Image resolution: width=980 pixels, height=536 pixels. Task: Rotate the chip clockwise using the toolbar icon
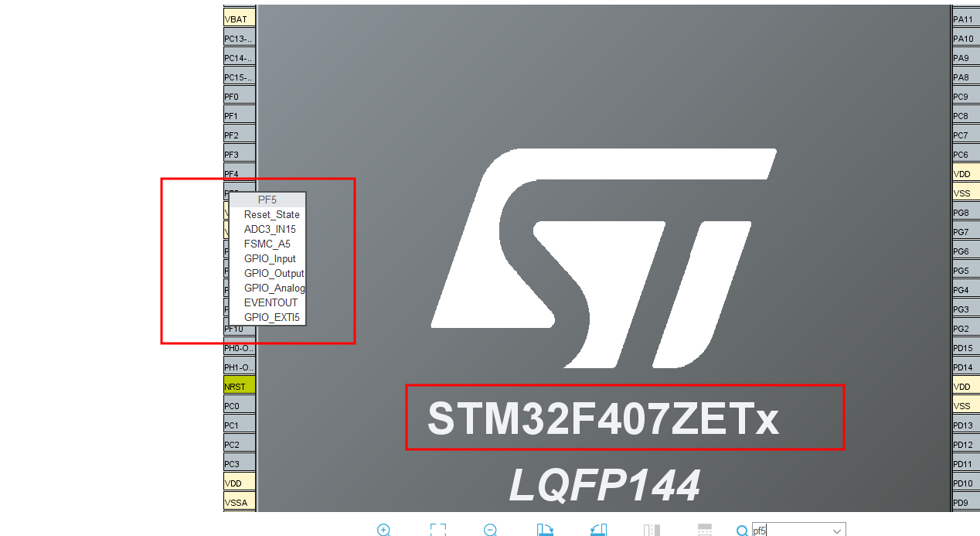(545, 530)
